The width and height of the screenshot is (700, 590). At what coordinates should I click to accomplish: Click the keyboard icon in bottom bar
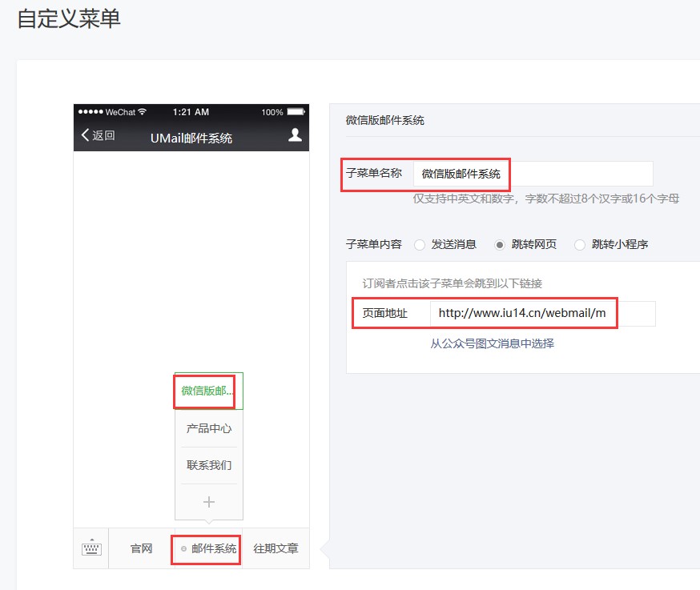tap(91, 548)
